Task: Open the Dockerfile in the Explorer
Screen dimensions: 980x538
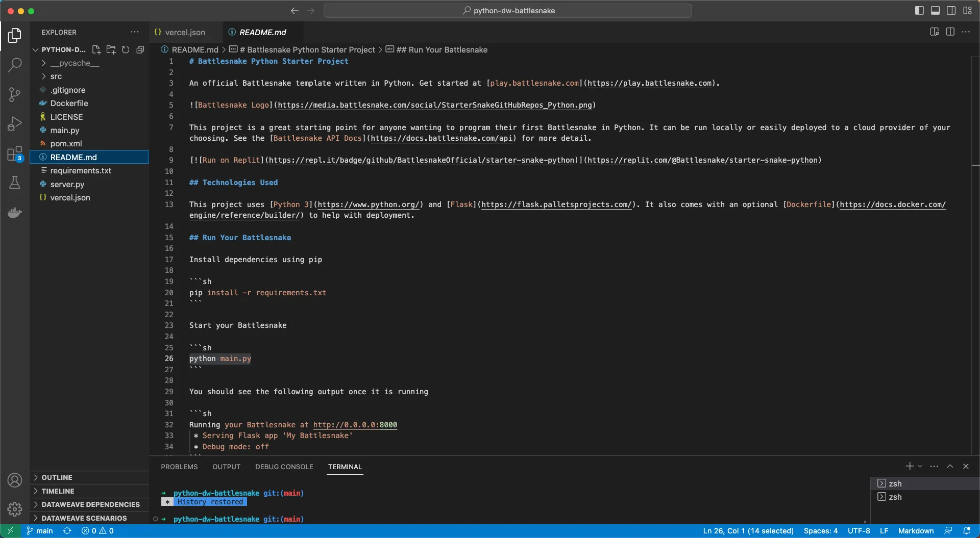Action: [x=89, y=104]
